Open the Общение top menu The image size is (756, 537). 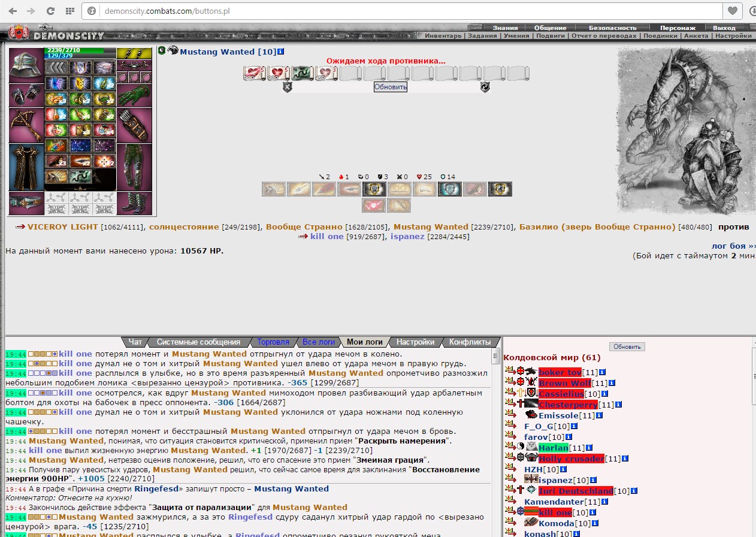click(550, 28)
